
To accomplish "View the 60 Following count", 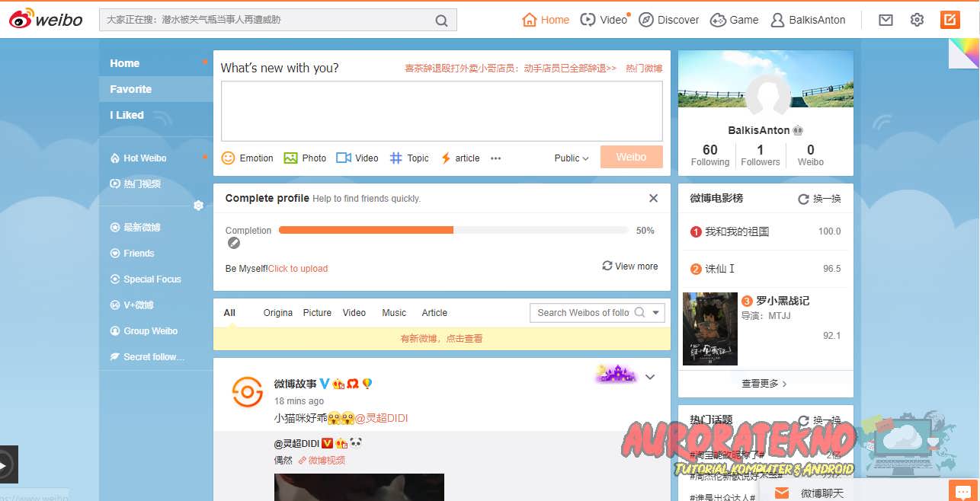I will coord(710,155).
